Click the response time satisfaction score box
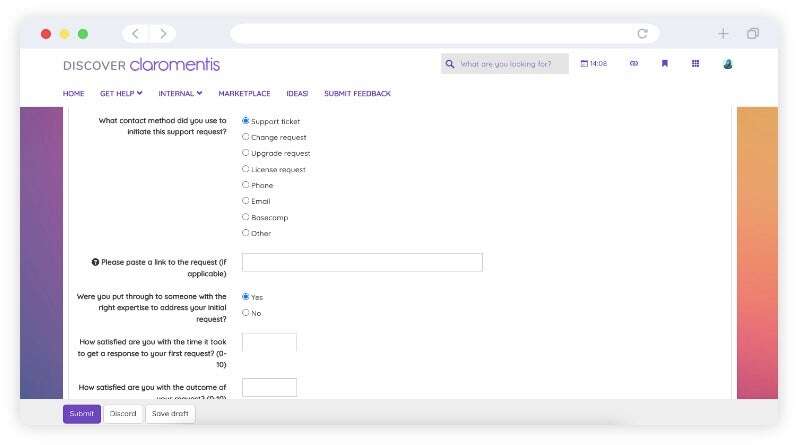The width and height of the screenshot is (798, 445). tap(269, 343)
